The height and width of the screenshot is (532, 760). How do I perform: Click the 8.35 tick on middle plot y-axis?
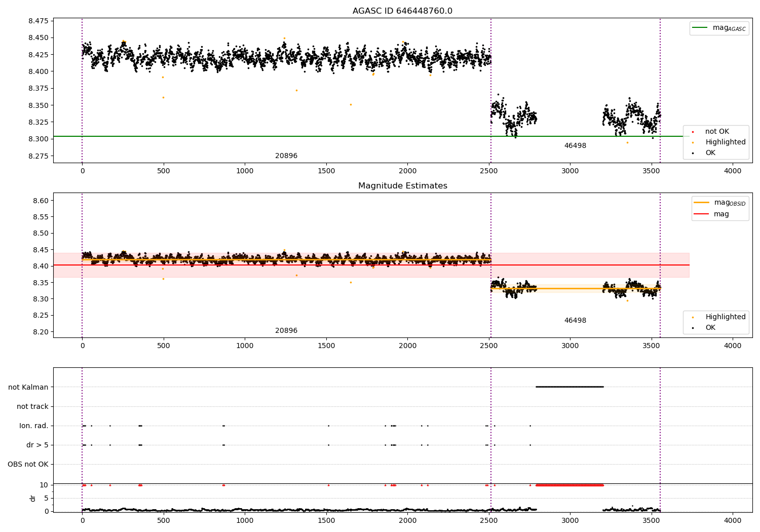41,283
